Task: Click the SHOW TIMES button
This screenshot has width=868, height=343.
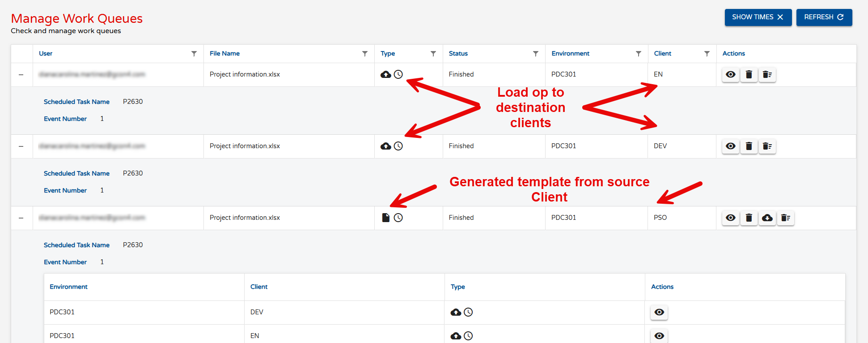Action: point(758,17)
